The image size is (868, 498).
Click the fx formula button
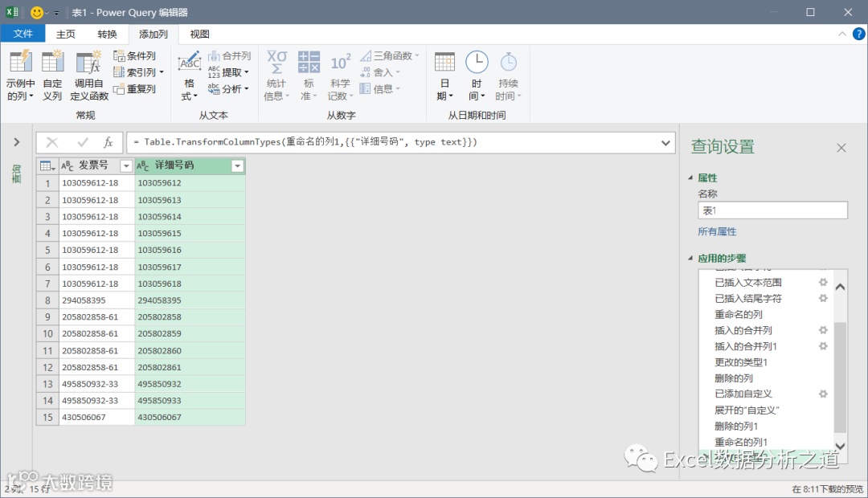coord(108,142)
